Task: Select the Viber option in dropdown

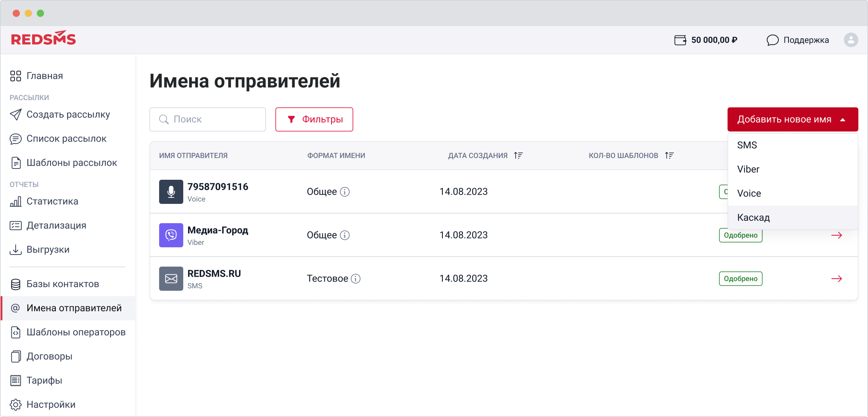Action: (x=748, y=169)
